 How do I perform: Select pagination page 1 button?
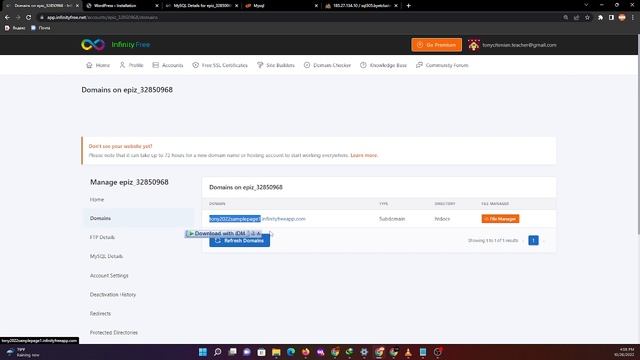[x=533, y=240]
